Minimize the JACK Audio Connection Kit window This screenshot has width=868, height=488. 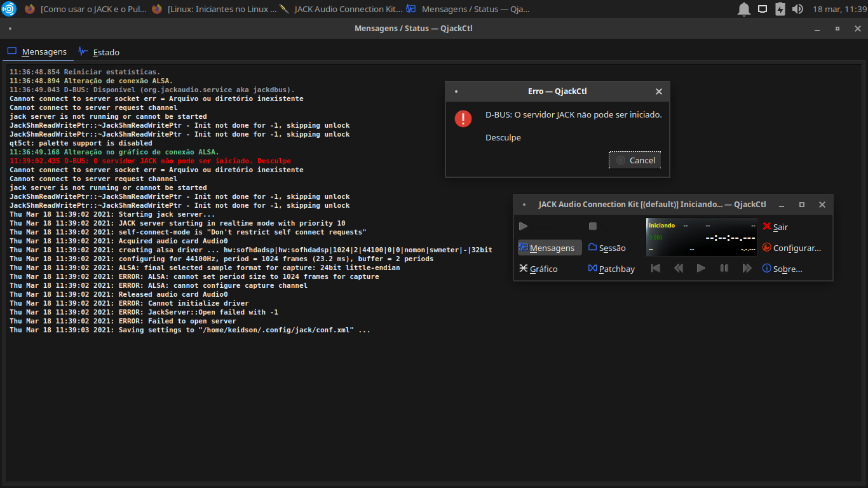(x=782, y=205)
